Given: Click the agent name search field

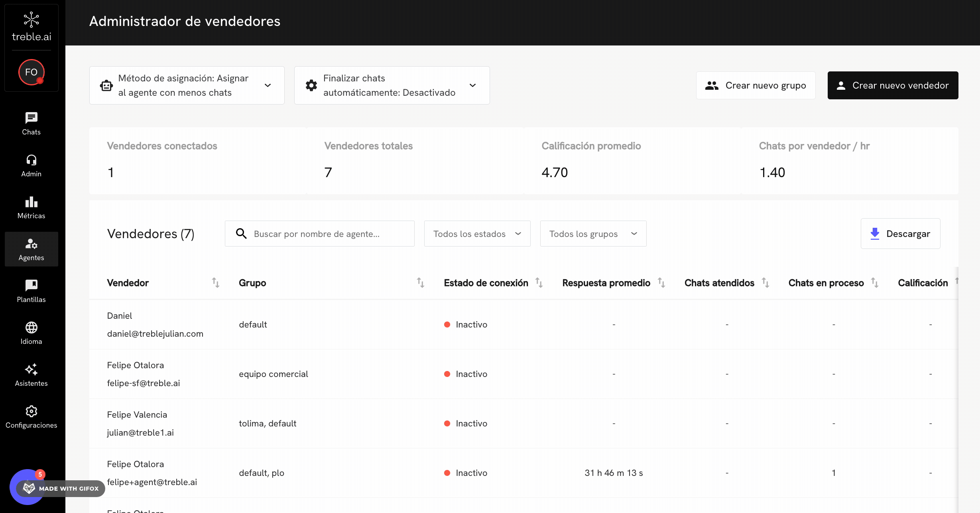Looking at the screenshot, I should click(319, 233).
